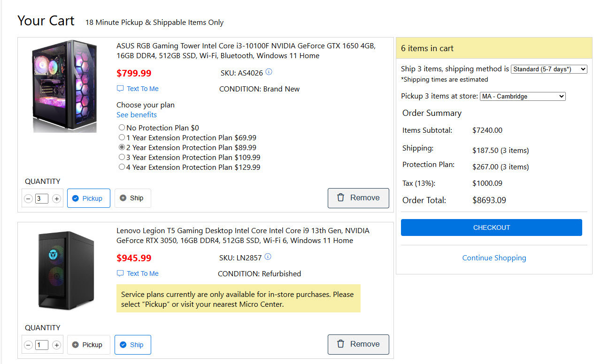Click the Lenovo Legion T5 product thumbnail
Screen dimensions: 601x364
tap(66, 270)
